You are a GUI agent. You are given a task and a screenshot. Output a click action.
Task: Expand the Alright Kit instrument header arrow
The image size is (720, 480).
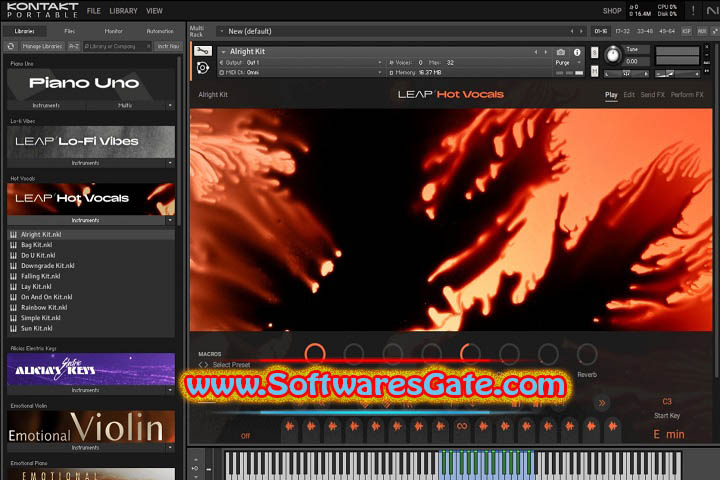point(223,52)
